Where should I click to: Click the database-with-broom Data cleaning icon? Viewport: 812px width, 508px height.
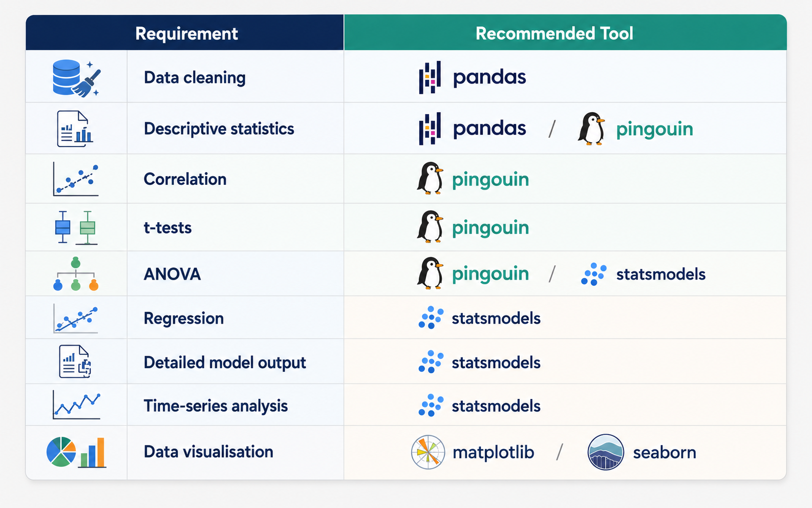(x=76, y=78)
